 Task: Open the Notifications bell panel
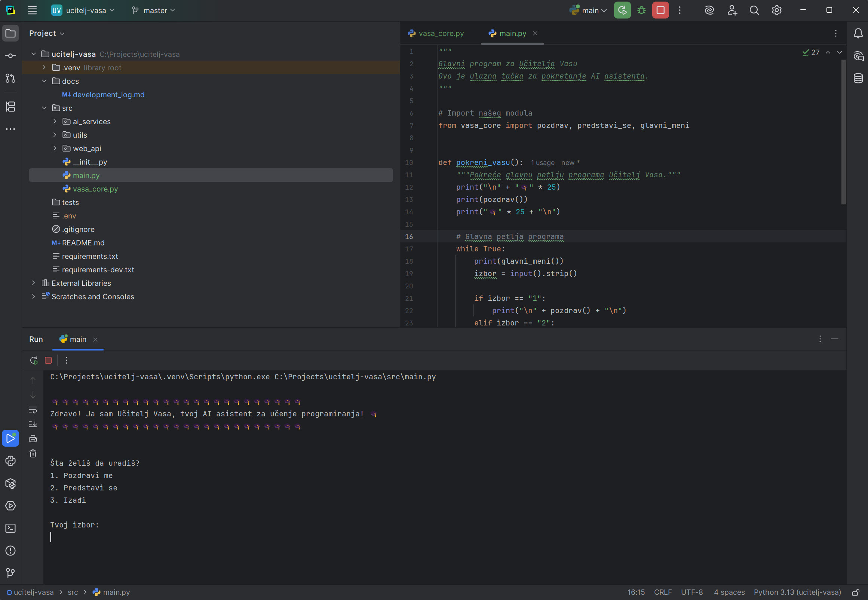tap(858, 33)
